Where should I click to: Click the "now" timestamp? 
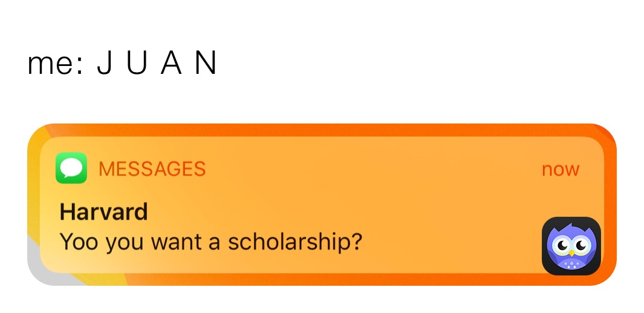click(x=560, y=170)
